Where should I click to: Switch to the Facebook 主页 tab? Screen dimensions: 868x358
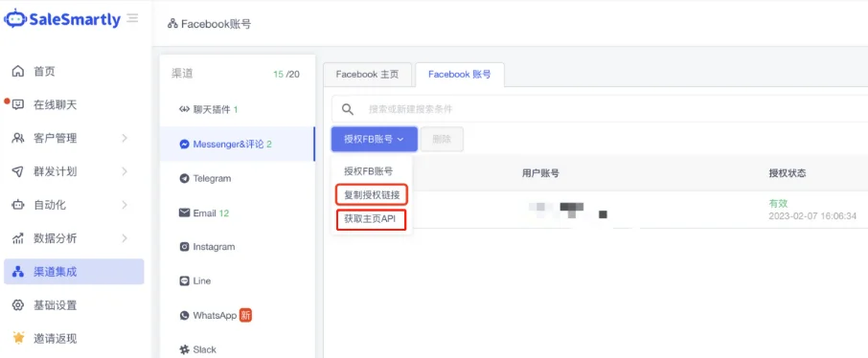pos(367,74)
